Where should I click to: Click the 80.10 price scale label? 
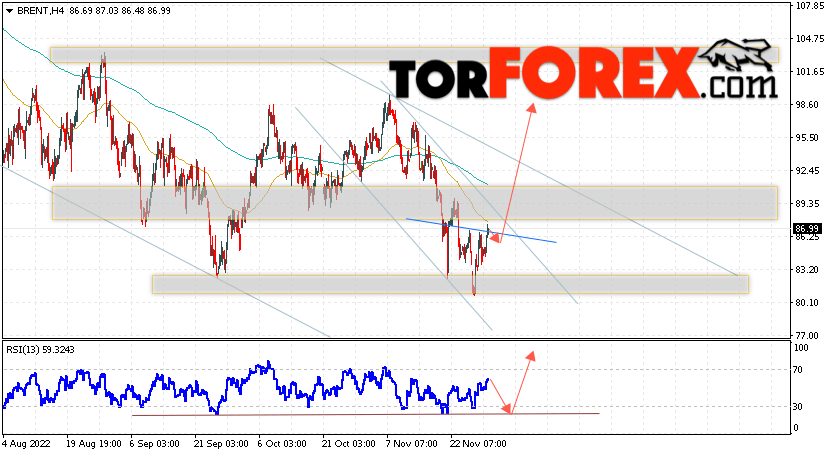[x=808, y=303]
